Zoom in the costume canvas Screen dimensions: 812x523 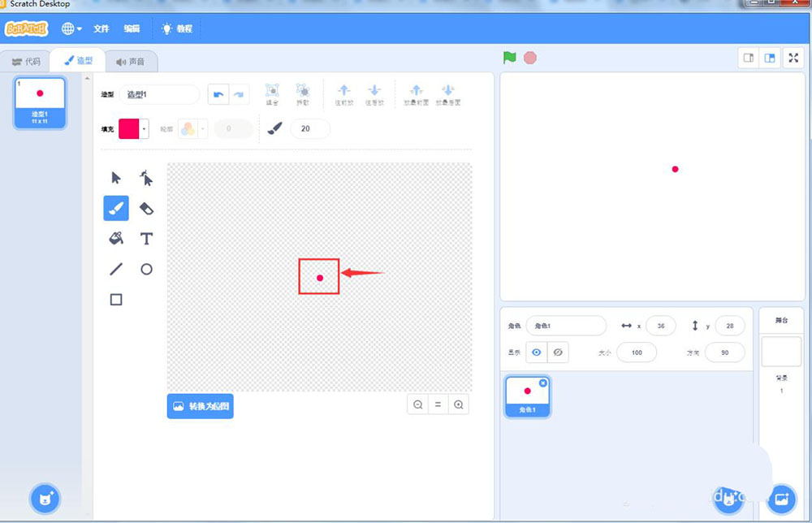pyautogui.click(x=458, y=405)
